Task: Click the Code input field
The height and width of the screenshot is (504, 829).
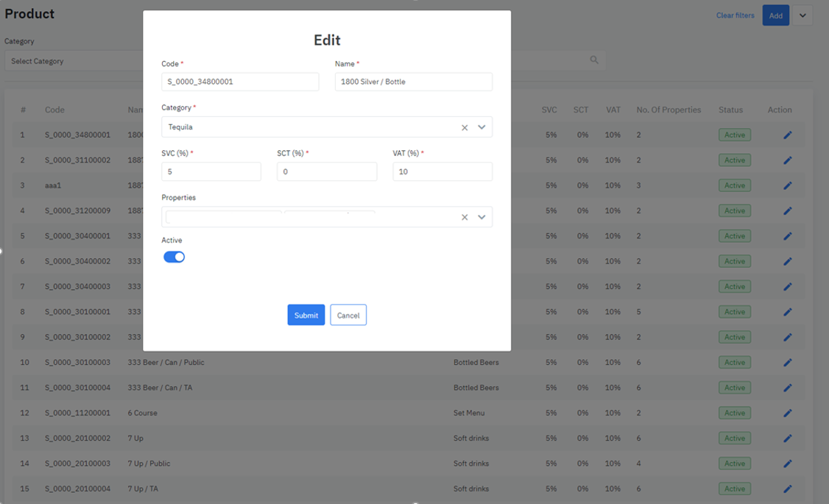Action: click(240, 82)
